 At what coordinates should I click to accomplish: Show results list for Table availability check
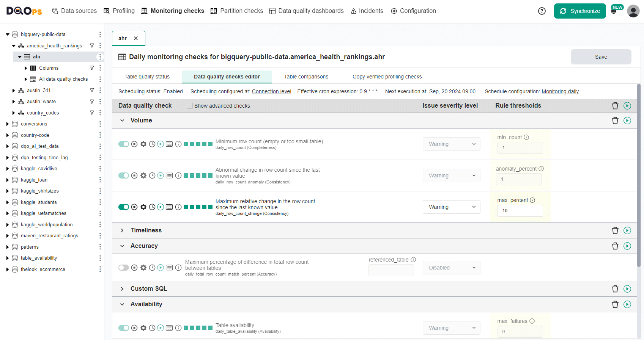click(x=169, y=328)
